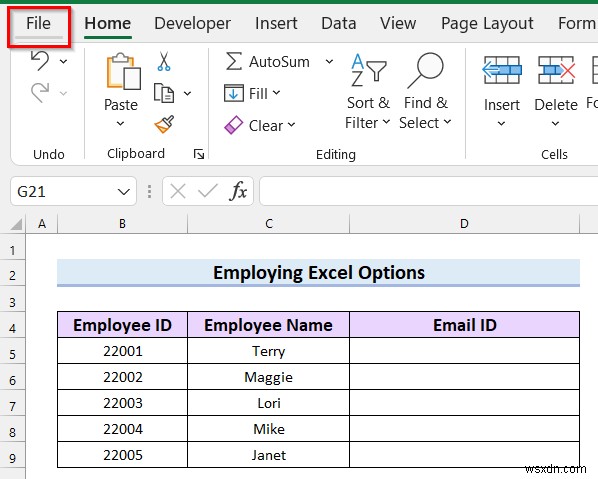
Task: Click the Cancel X in formula bar
Action: (x=178, y=191)
